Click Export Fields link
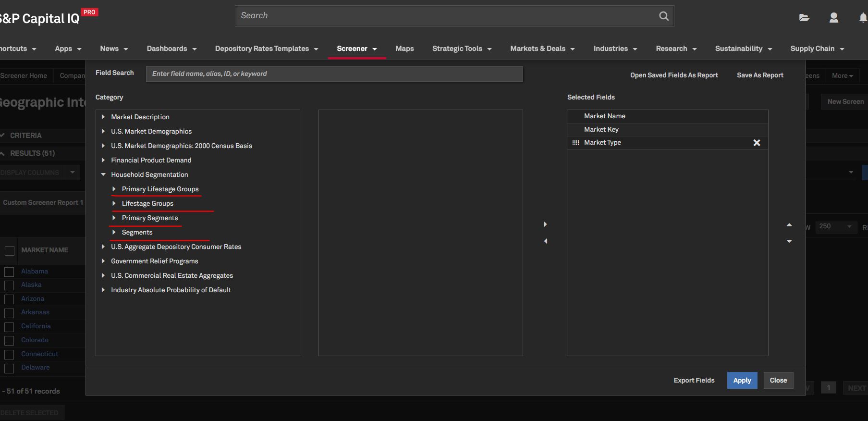The height and width of the screenshot is (421, 868). 694,380
